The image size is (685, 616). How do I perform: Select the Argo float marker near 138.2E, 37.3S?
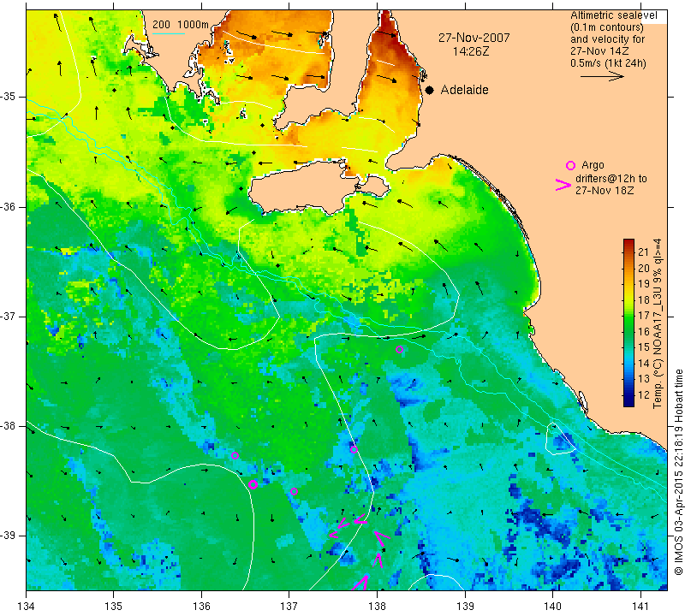click(x=399, y=349)
